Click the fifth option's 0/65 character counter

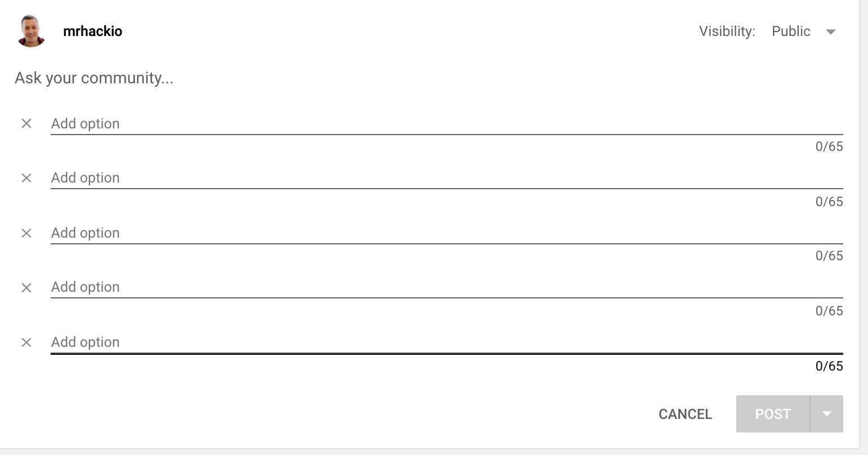pos(829,366)
